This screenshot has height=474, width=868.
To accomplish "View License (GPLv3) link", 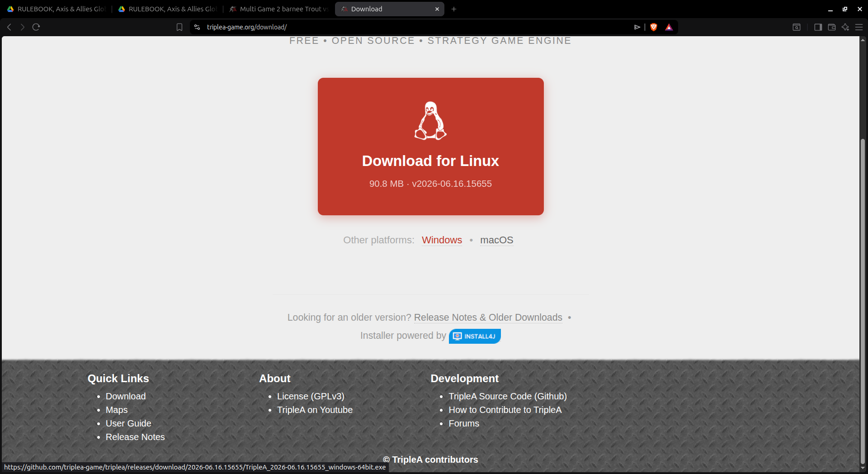I will pyautogui.click(x=311, y=396).
